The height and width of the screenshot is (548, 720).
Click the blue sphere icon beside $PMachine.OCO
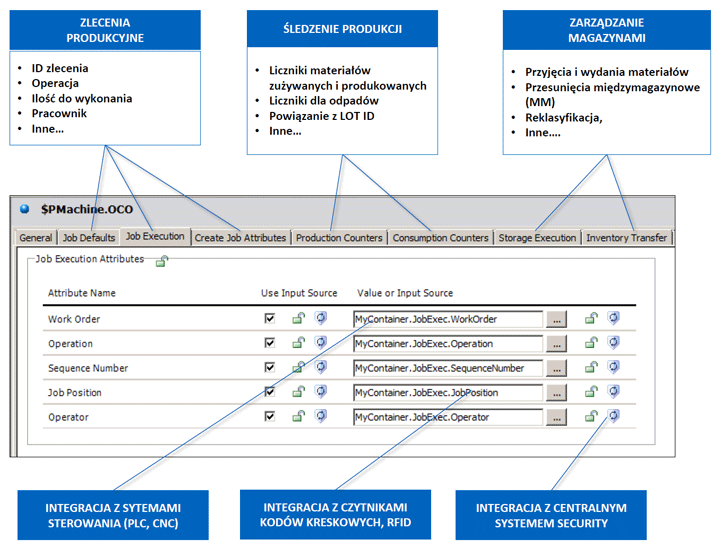click(x=24, y=210)
